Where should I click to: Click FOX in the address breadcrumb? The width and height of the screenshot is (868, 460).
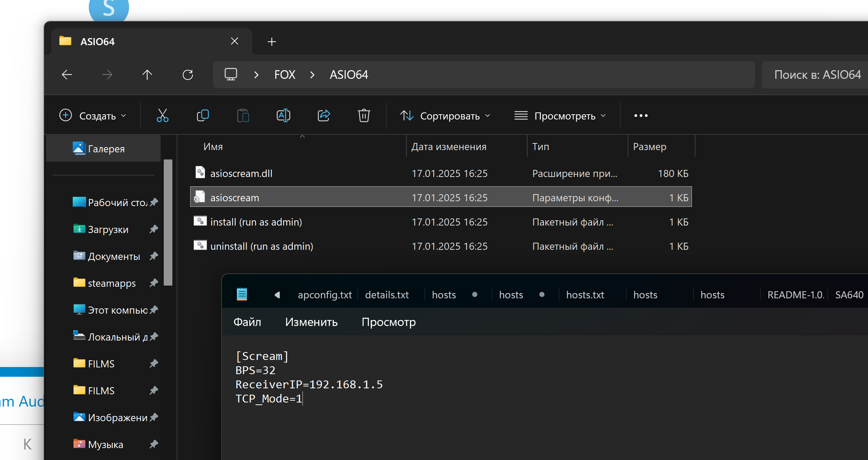click(285, 75)
